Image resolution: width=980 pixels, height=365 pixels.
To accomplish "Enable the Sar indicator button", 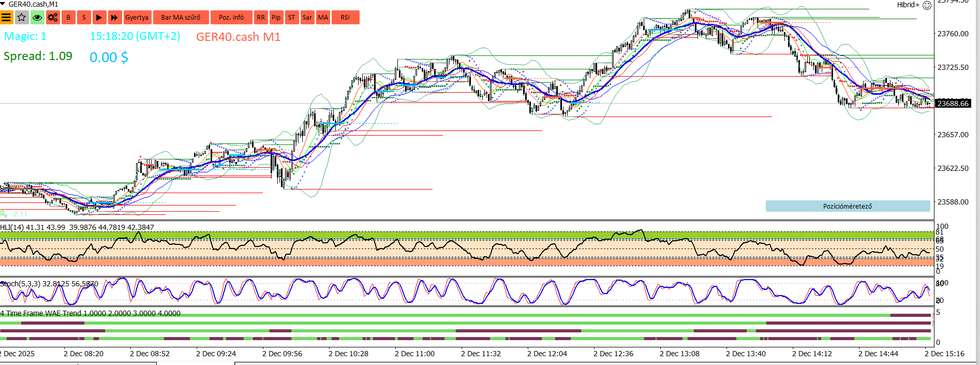I will tap(307, 18).
